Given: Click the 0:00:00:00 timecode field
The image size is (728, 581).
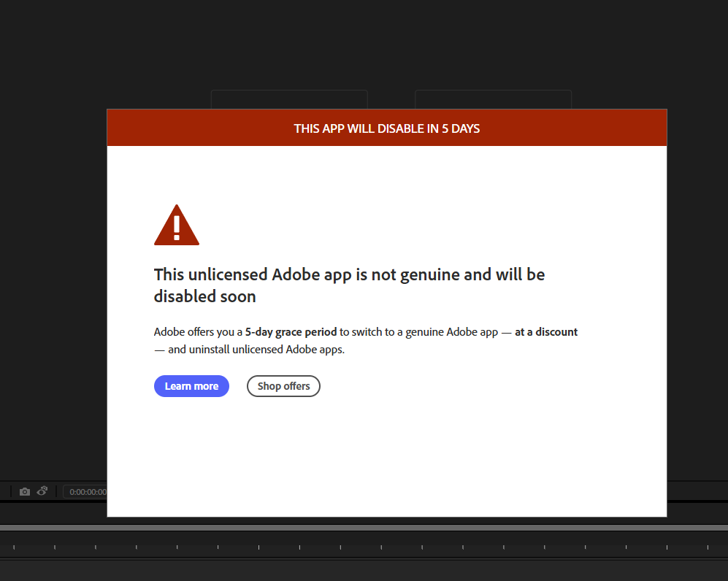Looking at the screenshot, I should [x=85, y=492].
